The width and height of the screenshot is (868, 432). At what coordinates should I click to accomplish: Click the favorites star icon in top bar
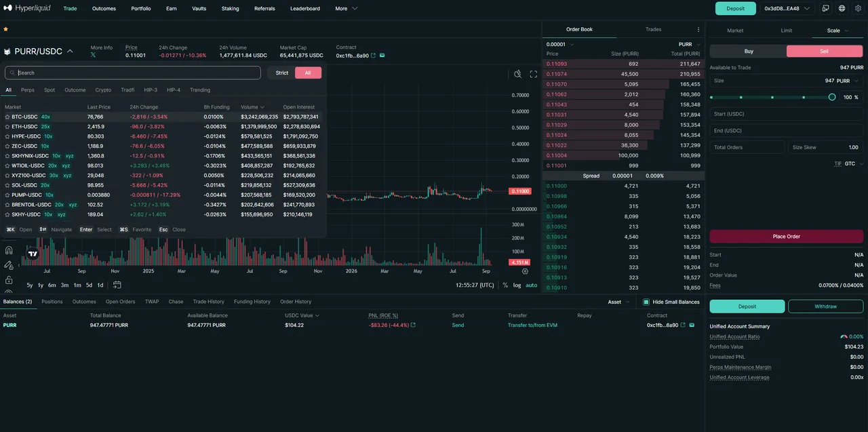click(x=5, y=29)
